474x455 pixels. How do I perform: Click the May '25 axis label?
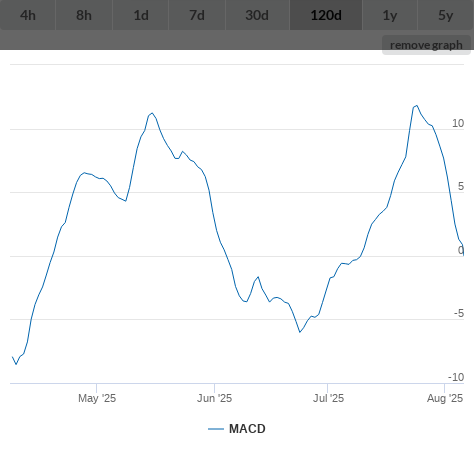coord(97,398)
